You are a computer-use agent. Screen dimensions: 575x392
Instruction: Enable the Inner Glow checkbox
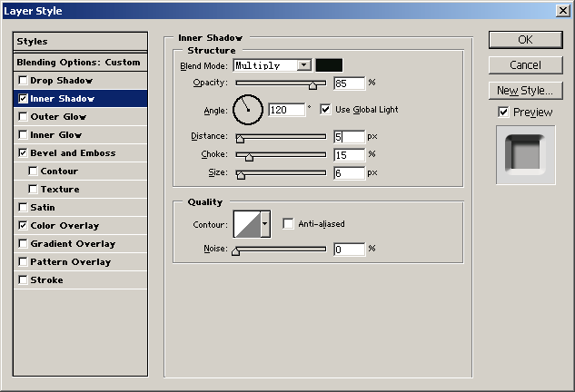tap(23, 135)
